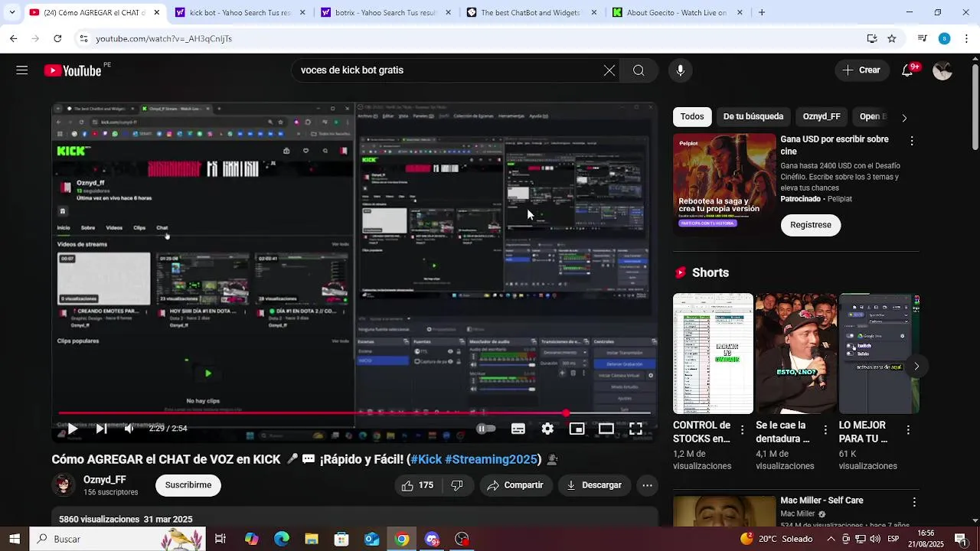Viewport: 980px width, 551px height.
Task: Click the Windows taskbar Buscar search box
Action: (117, 539)
